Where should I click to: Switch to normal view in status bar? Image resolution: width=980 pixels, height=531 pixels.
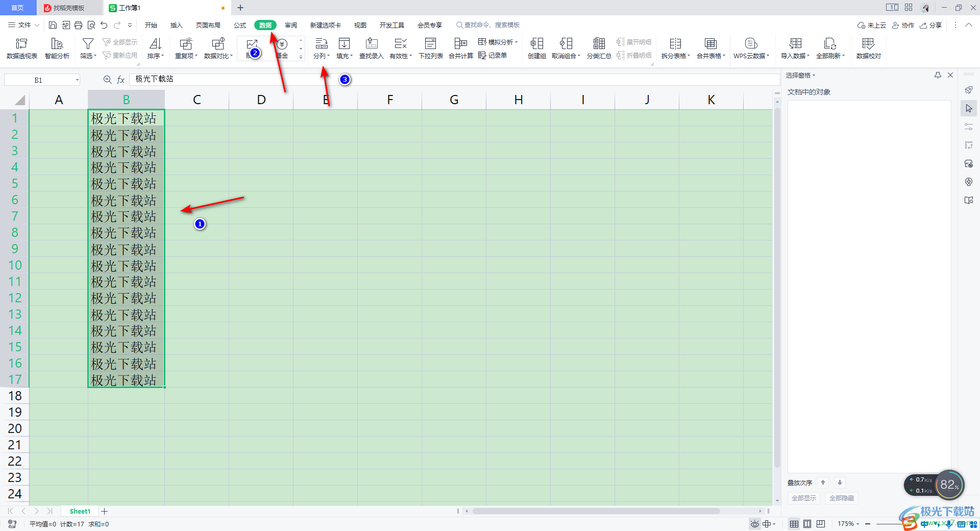(x=794, y=524)
